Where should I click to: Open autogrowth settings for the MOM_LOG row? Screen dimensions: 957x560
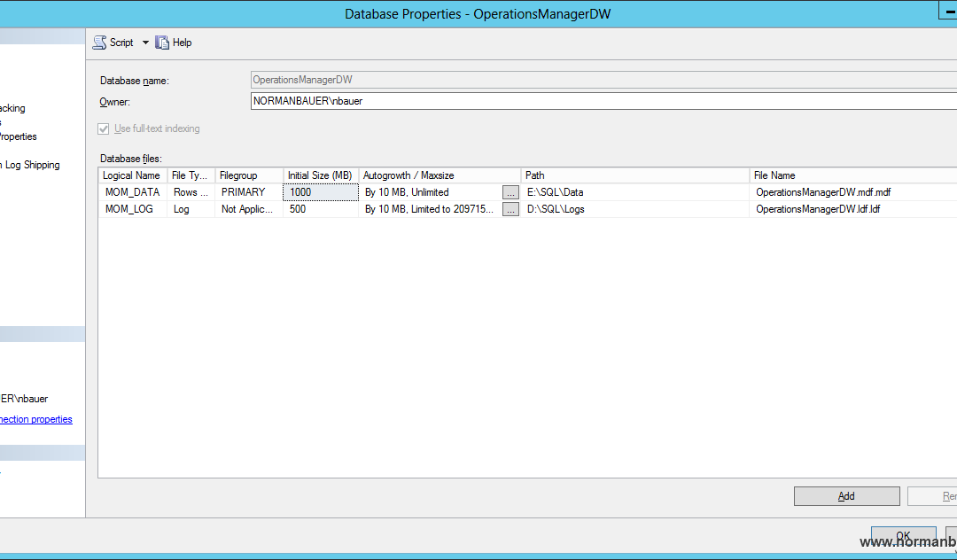click(511, 209)
